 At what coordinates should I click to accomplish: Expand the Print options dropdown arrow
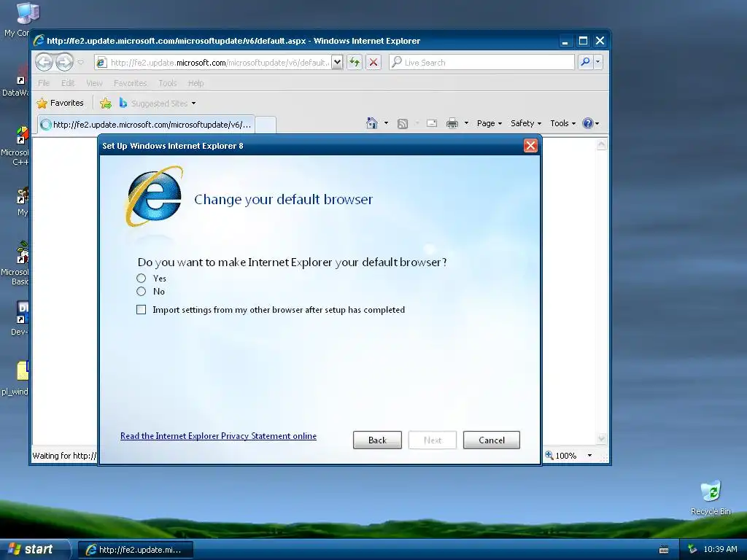[x=466, y=123]
